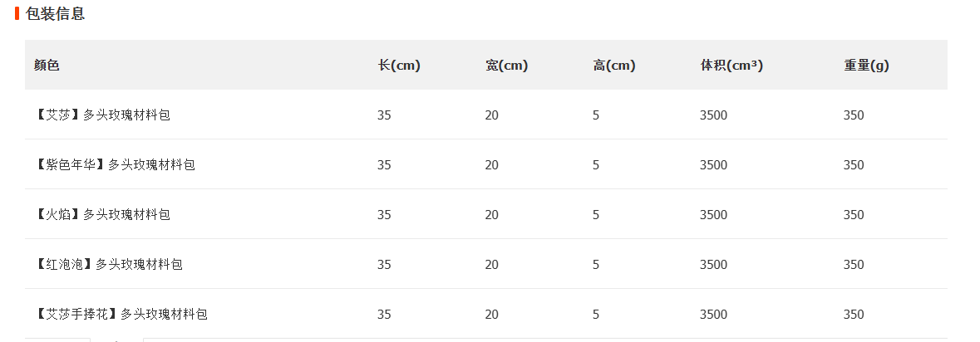Click the volume value in the 【紫色年华】 row
Image resolution: width=980 pixels, height=342 pixels.
(713, 165)
